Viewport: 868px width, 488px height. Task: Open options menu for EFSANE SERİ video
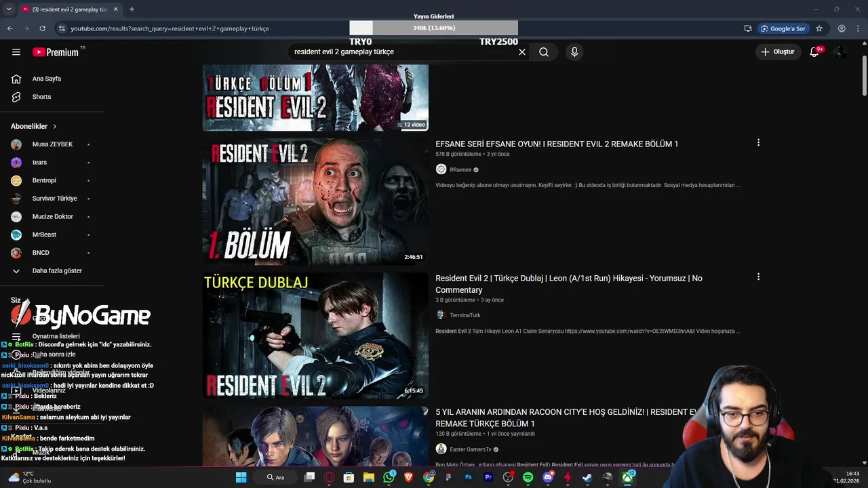(758, 142)
